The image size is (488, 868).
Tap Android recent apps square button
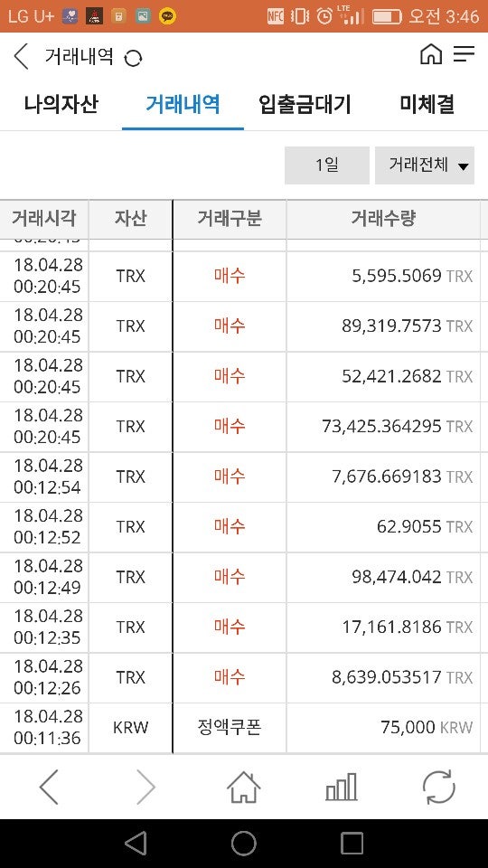[x=352, y=844]
